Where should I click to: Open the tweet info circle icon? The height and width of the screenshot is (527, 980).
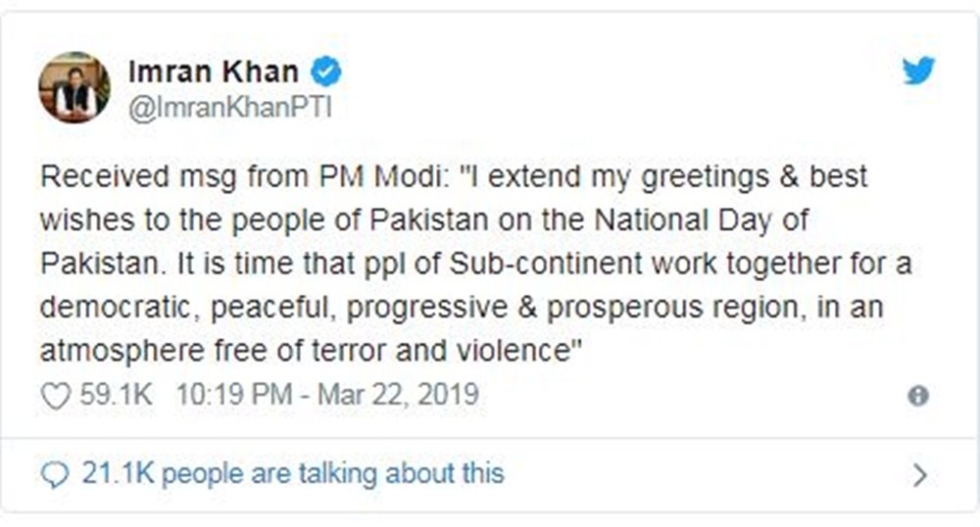pos(917,396)
